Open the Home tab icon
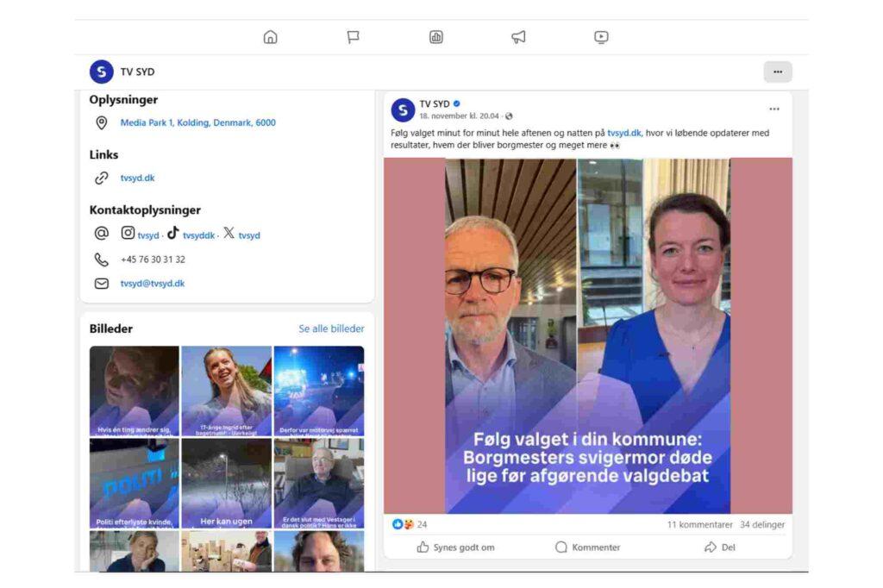Image resolution: width=883 pixels, height=588 pixels. pos(270,37)
